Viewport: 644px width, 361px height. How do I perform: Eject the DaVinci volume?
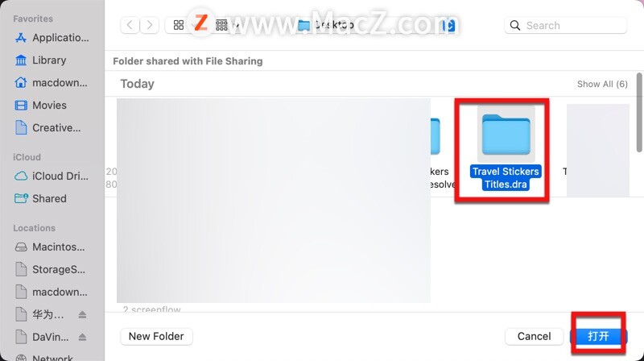pos(82,337)
